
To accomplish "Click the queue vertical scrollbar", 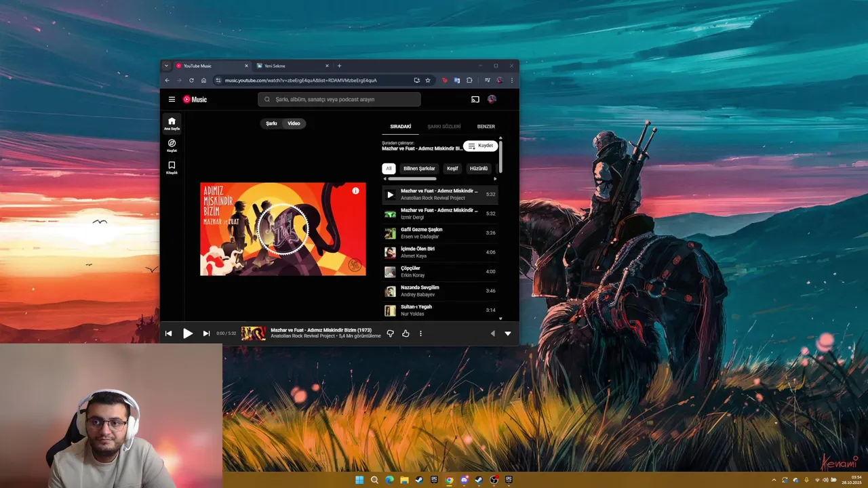I will [500, 157].
